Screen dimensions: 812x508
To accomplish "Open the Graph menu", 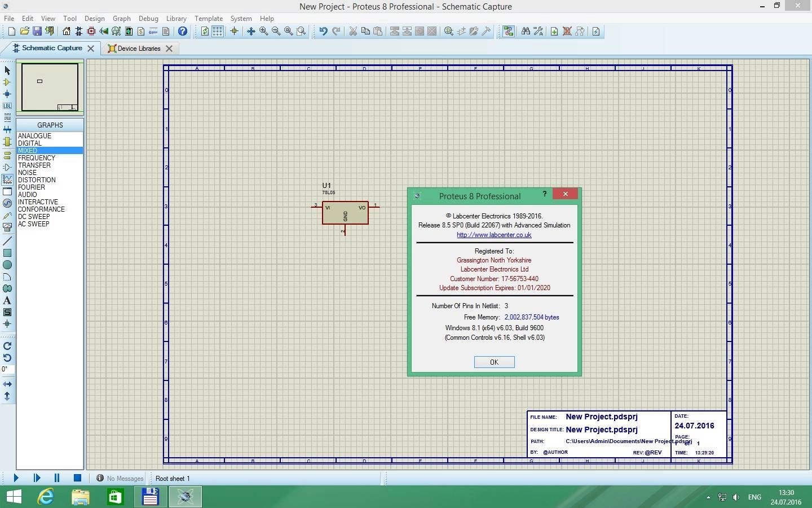I will (122, 19).
